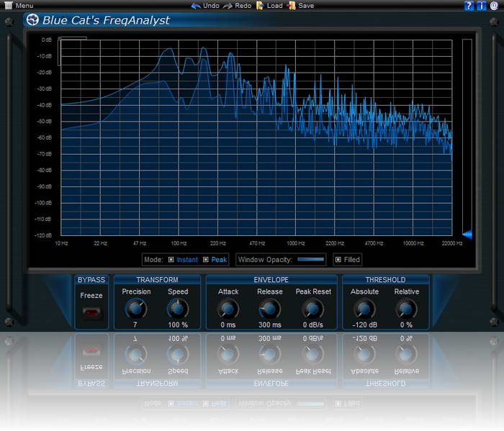Open help with the question mark icon

(469, 6)
